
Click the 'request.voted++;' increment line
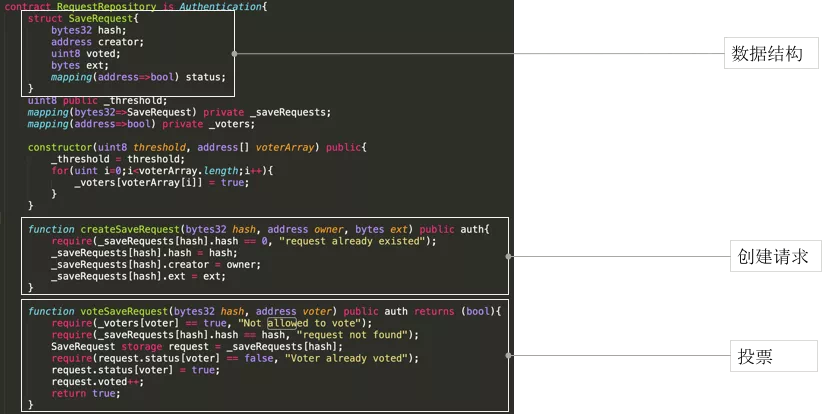98,382
